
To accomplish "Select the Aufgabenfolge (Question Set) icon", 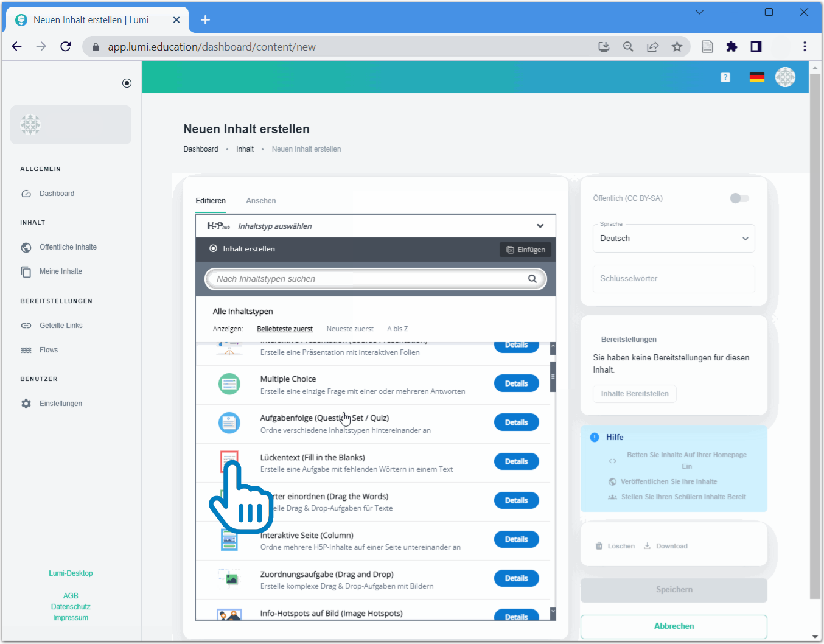I will tap(229, 423).
